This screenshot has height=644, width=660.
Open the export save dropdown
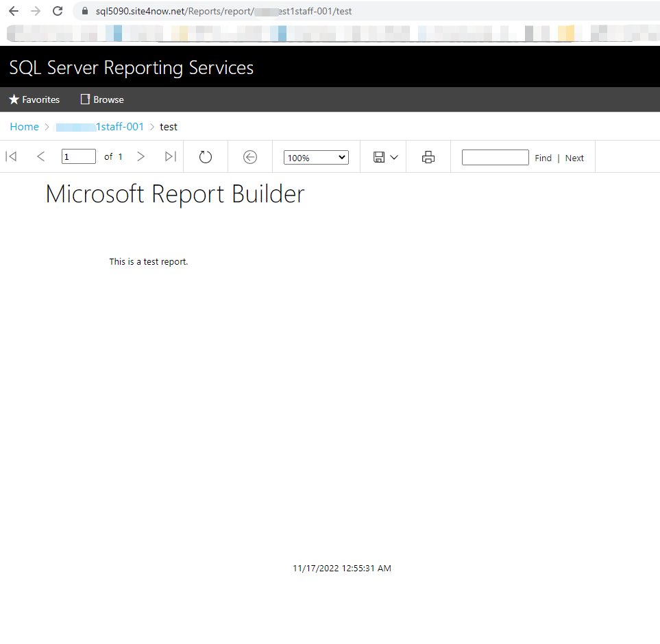(380, 156)
